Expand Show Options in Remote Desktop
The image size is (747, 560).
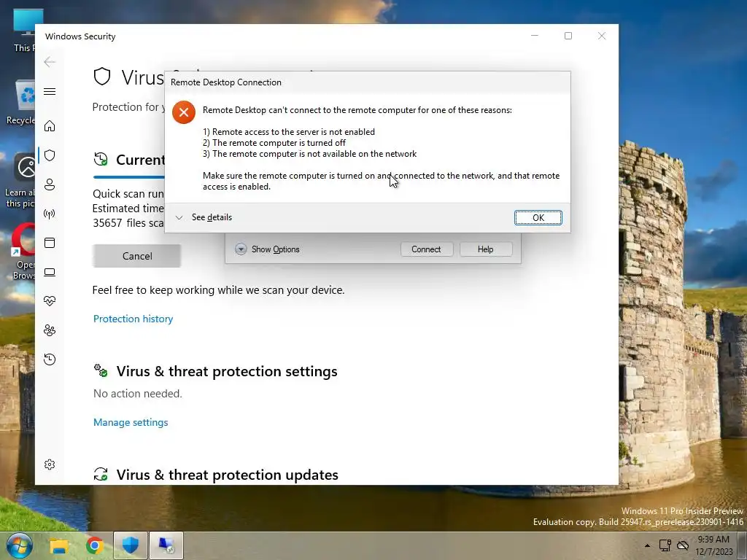click(267, 249)
